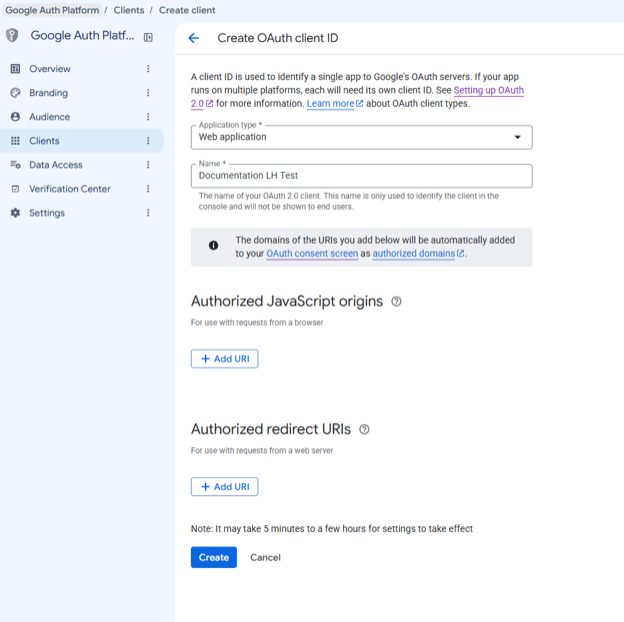
Task: Click the Audience person icon
Action: coord(15,117)
